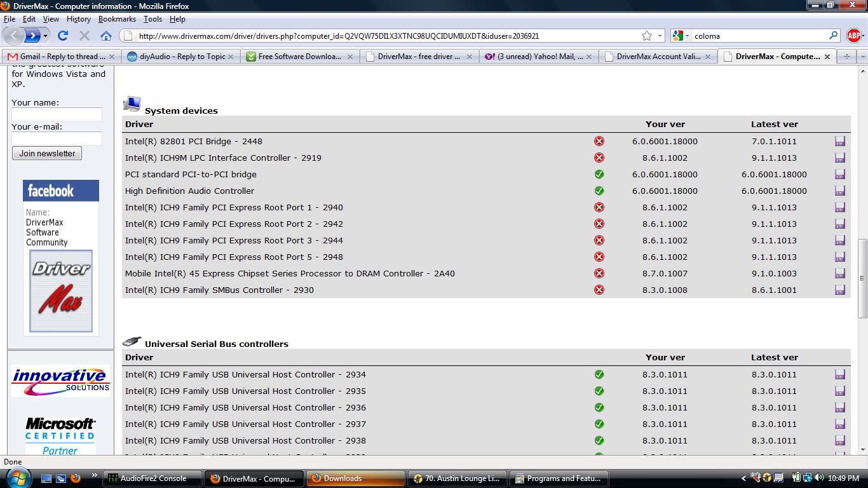
Task: Click the vertical page scrollbar thumb
Action: click(x=862, y=278)
